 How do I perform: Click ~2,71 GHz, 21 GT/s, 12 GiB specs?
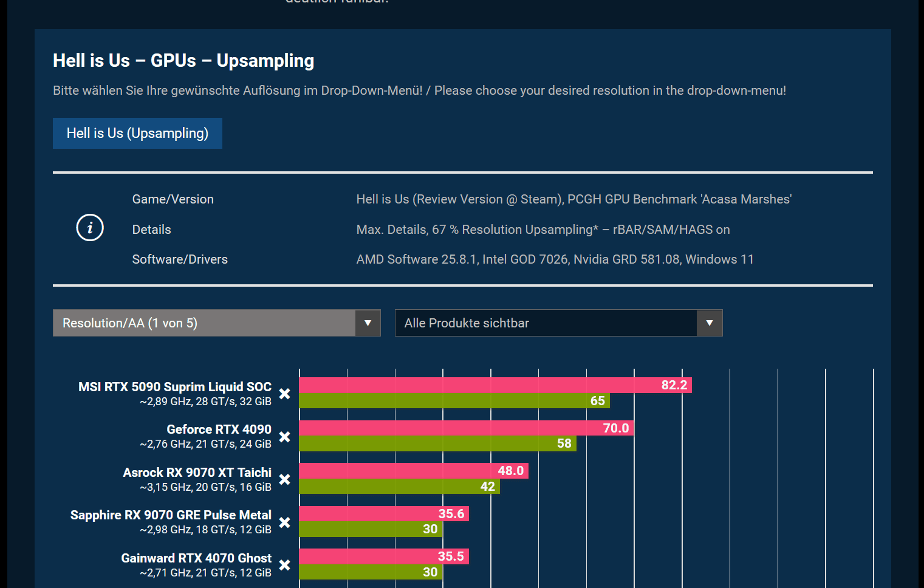[205, 573]
